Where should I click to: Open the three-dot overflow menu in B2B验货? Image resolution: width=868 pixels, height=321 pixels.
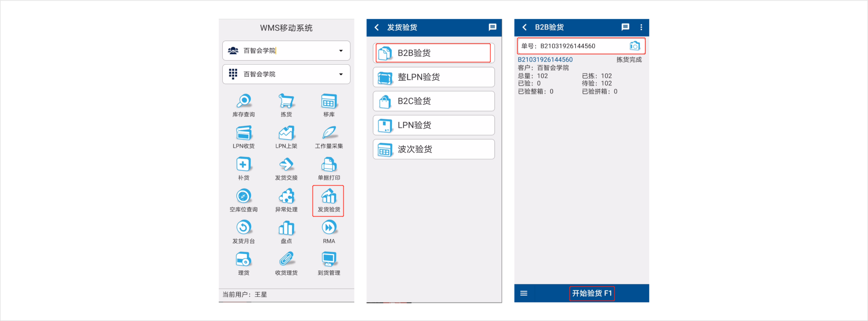tap(641, 27)
